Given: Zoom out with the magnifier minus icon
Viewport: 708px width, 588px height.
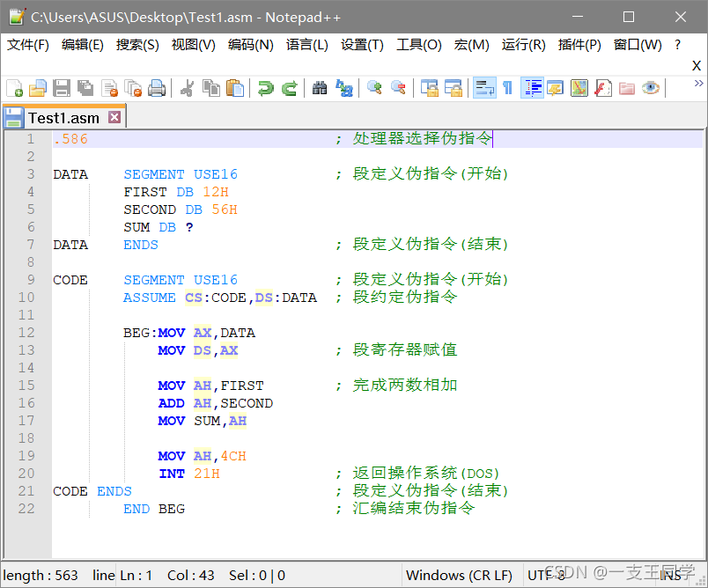Looking at the screenshot, I should pyautogui.click(x=398, y=88).
